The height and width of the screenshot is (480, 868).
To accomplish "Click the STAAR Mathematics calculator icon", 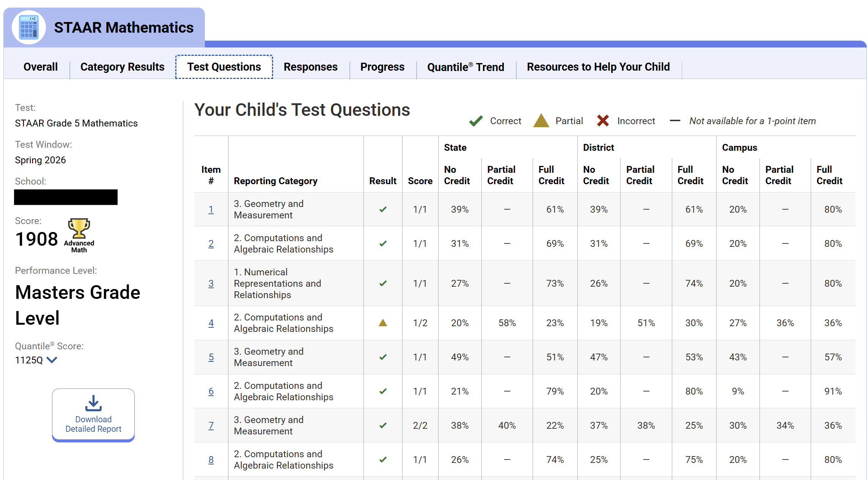I will point(29,27).
